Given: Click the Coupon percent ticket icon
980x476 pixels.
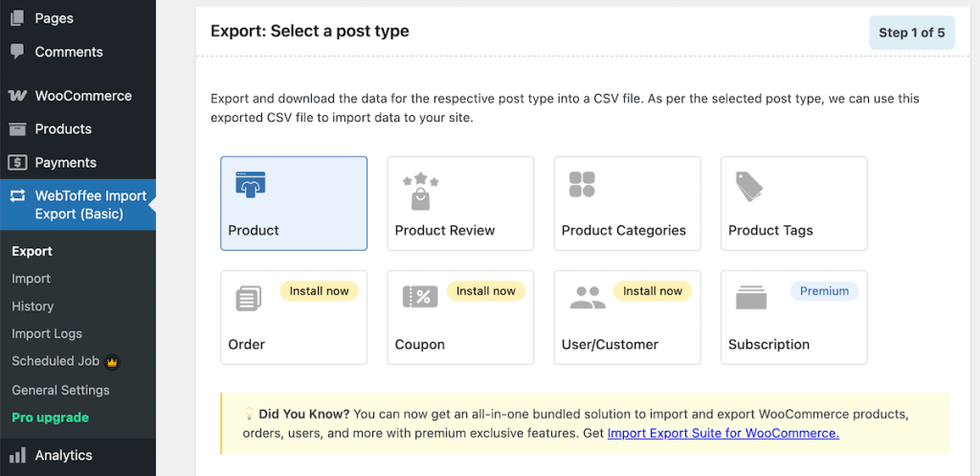Looking at the screenshot, I should [x=420, y=297].
